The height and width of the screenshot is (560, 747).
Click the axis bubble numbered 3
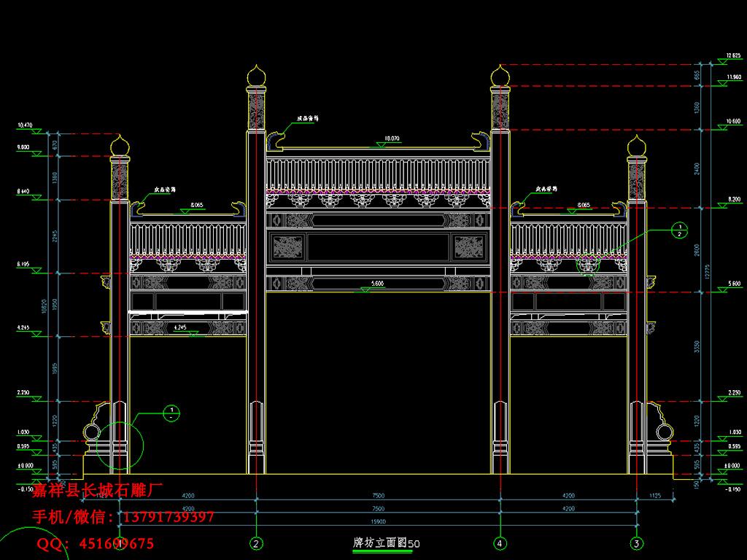click(x=637, y=543)
